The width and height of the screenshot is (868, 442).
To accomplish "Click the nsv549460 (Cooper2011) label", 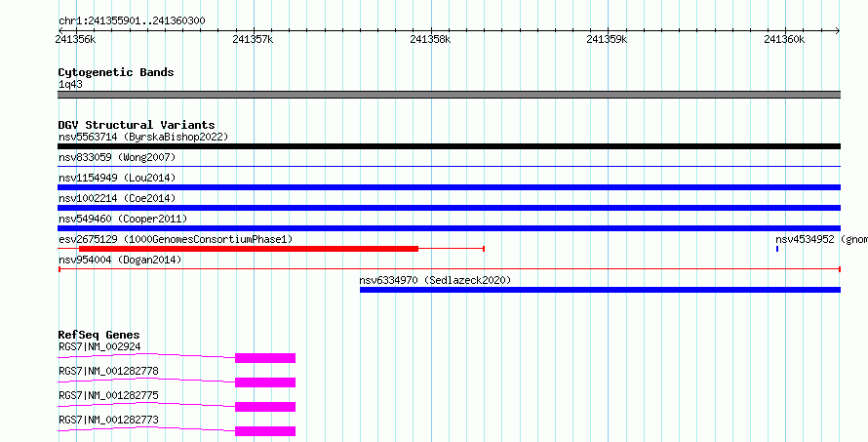I will [x=123, y=219].
